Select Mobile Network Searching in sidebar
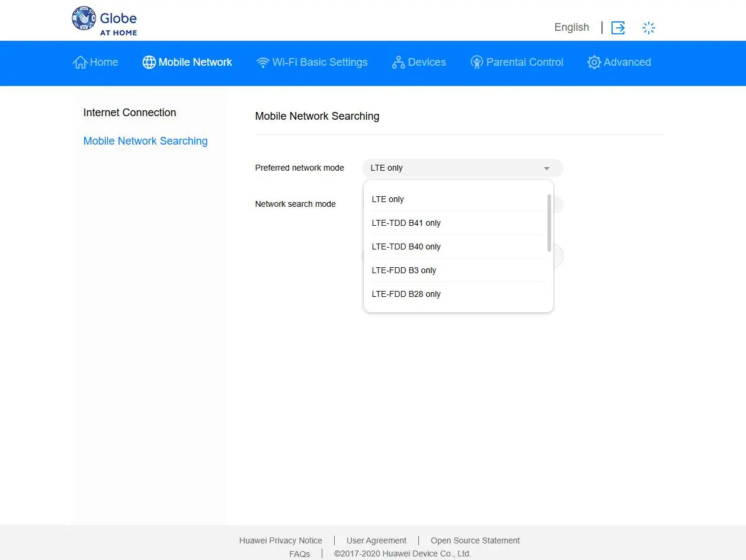Screen dimensions: 746x560 click(145, 141)
